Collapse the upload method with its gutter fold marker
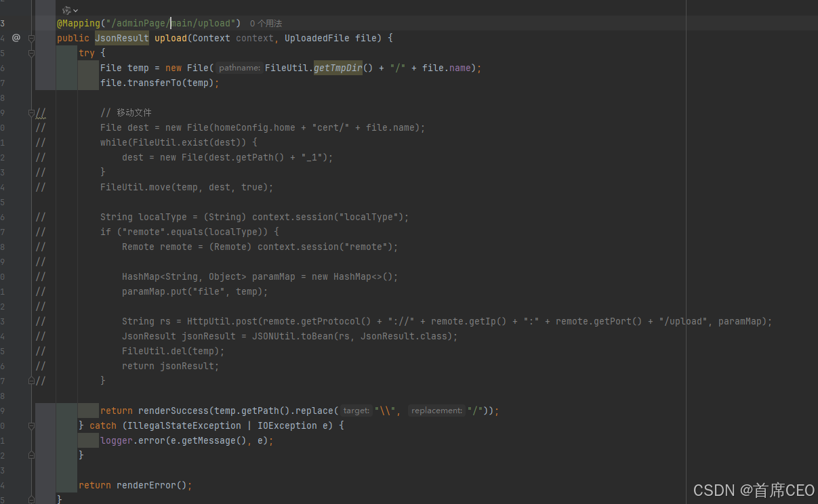Viewport: 818px width, 504px height. tap(32, 38)
